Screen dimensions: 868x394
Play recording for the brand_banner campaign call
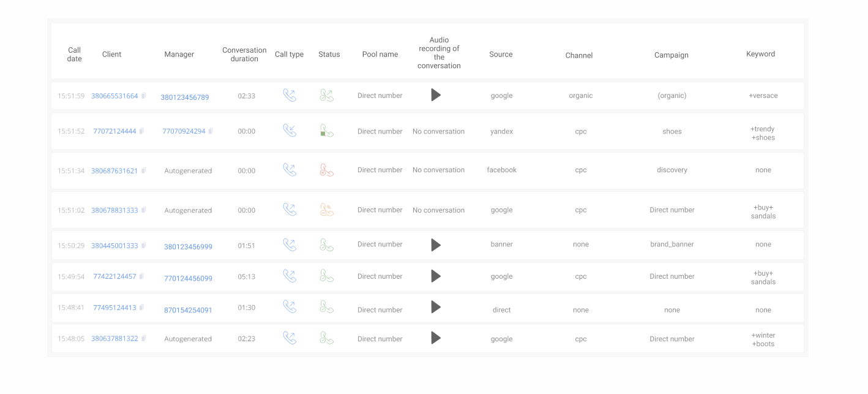(436, 245)
